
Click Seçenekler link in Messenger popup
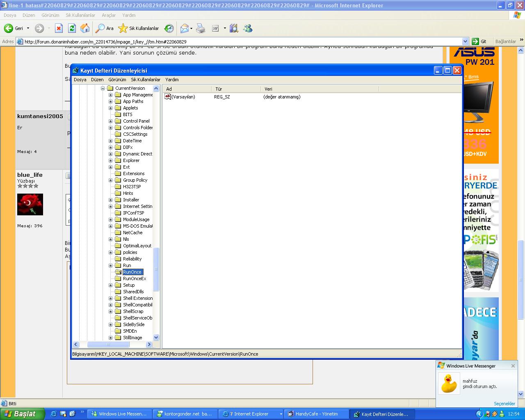tap(504, 404)
